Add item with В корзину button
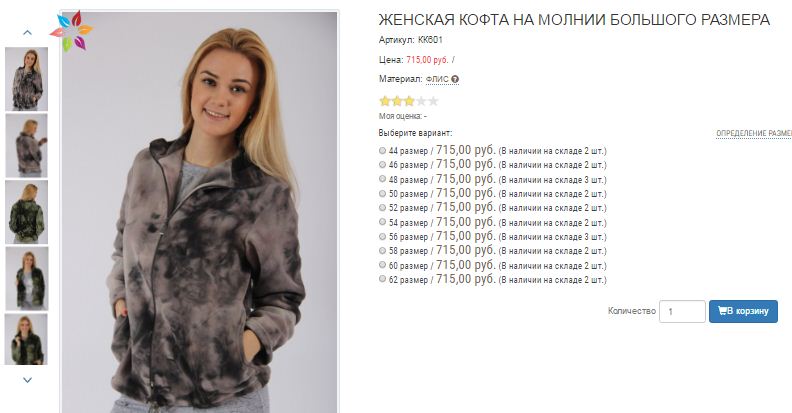 [743, 312]
